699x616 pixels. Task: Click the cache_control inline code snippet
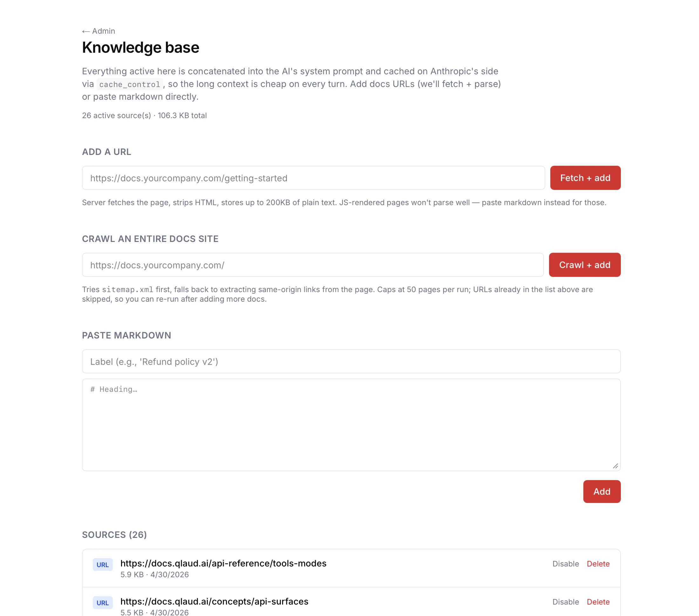[x=130, y=84]
